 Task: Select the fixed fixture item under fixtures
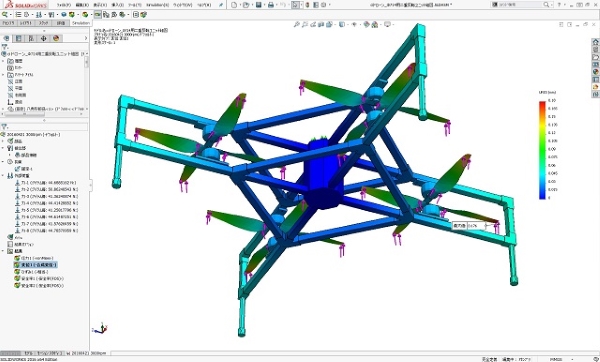pyautogui.click(x=24, y=169)
